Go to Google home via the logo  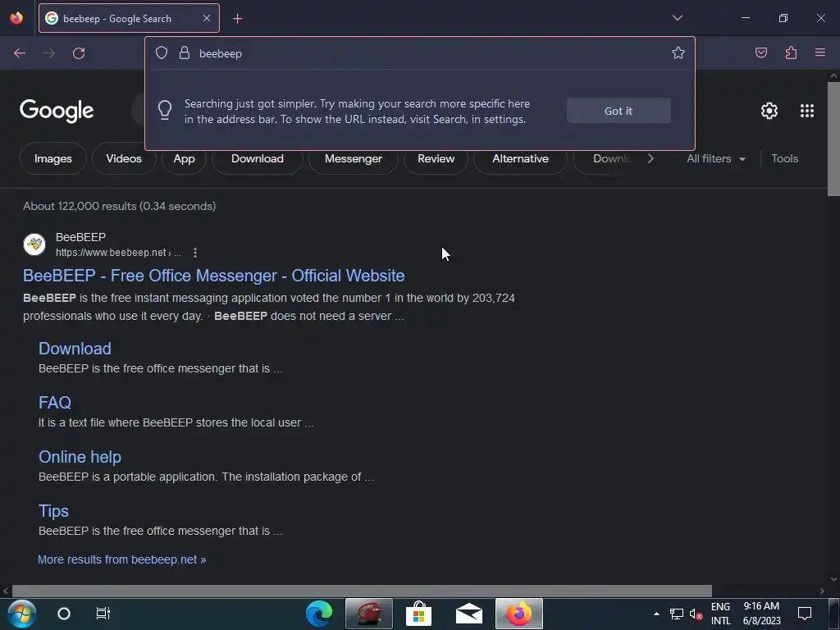pyautogui.click(x=57, y=111)
